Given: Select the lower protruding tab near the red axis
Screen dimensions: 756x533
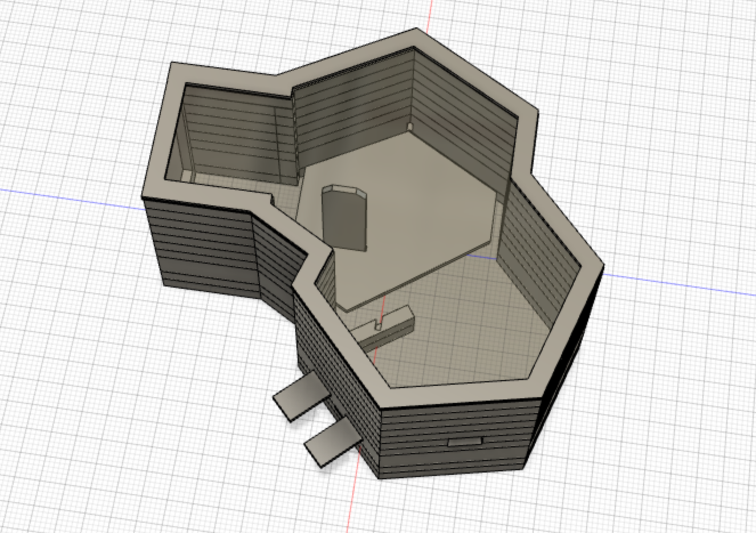Looking at the screenshot, I should point(333,442).
